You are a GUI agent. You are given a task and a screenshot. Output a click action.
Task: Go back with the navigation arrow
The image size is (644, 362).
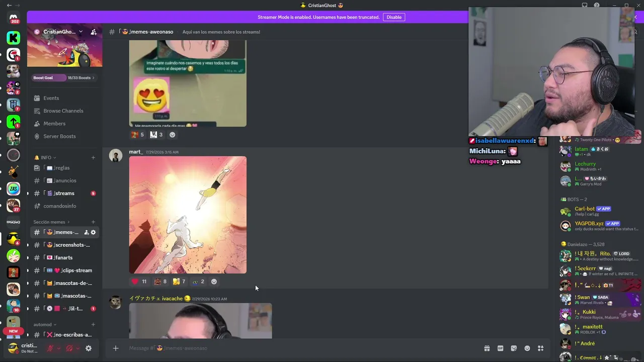pos(9,5)
